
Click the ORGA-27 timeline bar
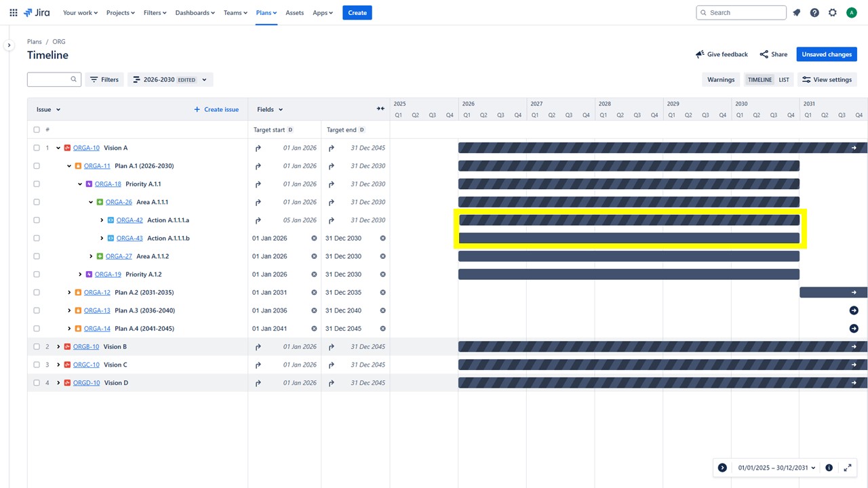click(x=629, y=256)
